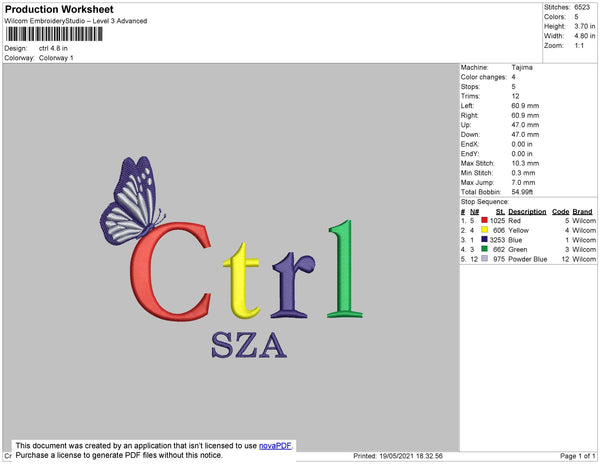Click the Description column header

pyautogui.click(x=527, y=212)
